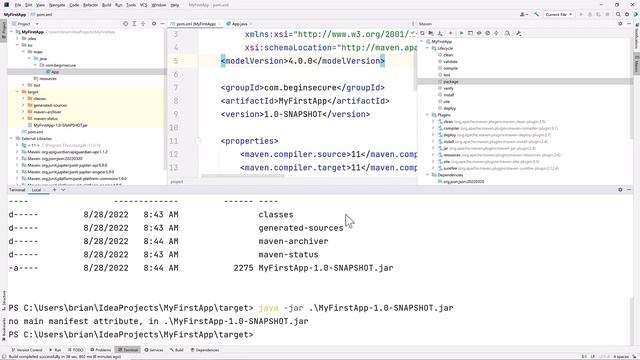The image size is (640, 360).
Task: Collapse the Dependencies node in Maven panel
Action: [427, 175]
